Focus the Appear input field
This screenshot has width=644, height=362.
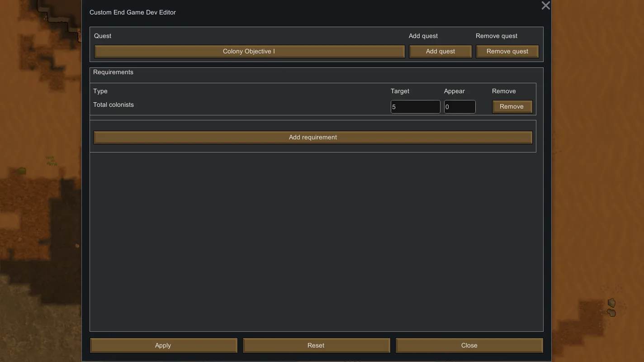click(x=459, y=107)
